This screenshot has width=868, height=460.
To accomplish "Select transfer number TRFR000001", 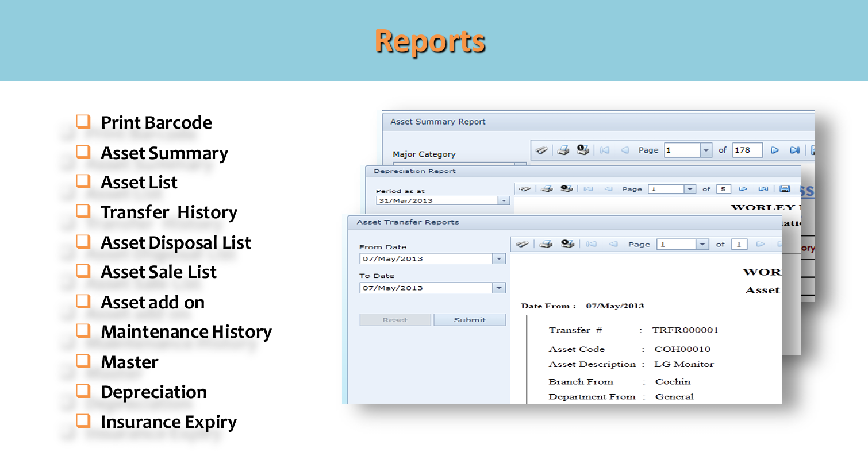I will pos(685,330).
